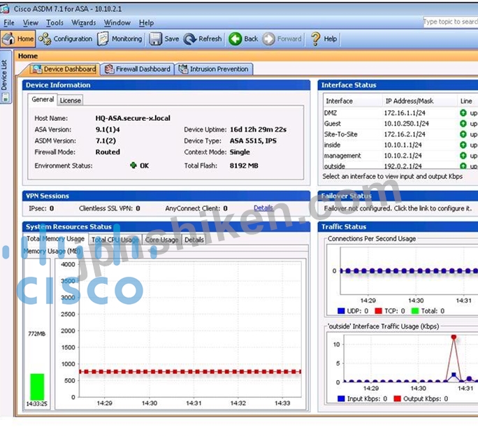478x448 pixels.
Task: Click the ASDM application title icon
Action: point(5,9)
